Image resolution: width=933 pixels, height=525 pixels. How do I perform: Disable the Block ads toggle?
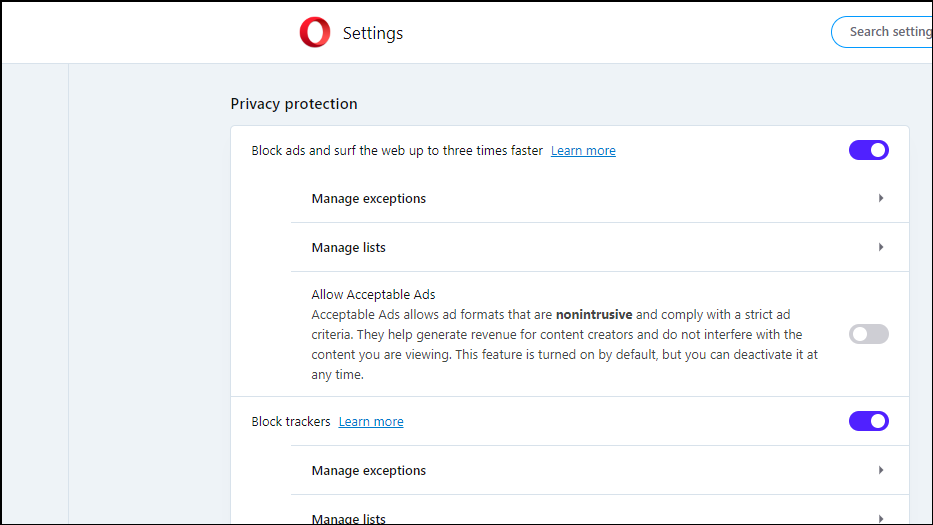pos(868,150)
